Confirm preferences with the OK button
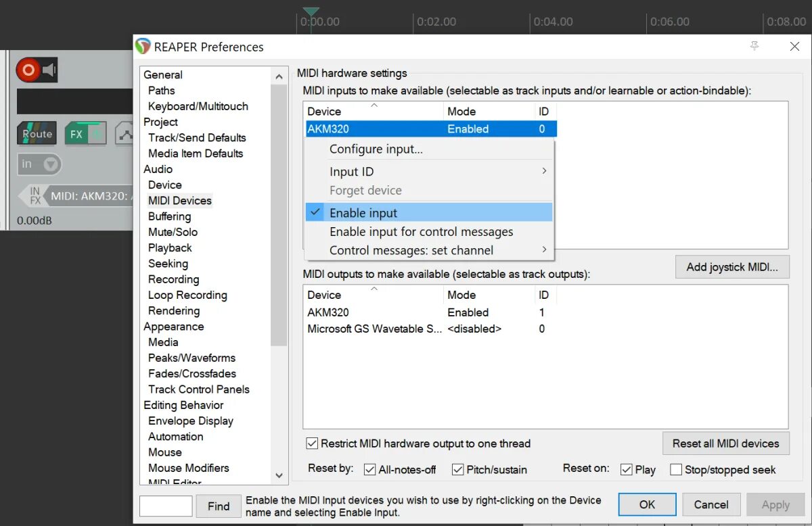 [x=647, y=504]
